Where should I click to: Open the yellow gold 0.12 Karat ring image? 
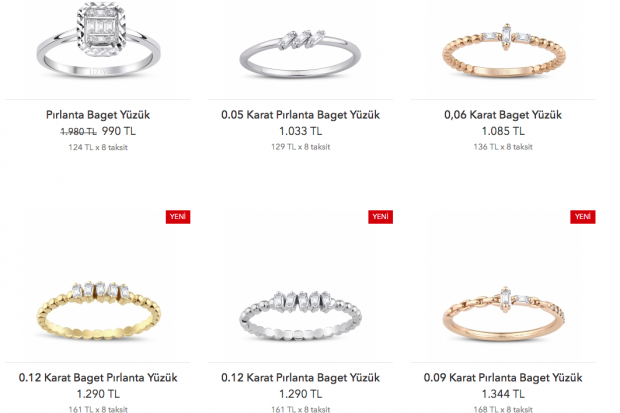pos(98,311)
